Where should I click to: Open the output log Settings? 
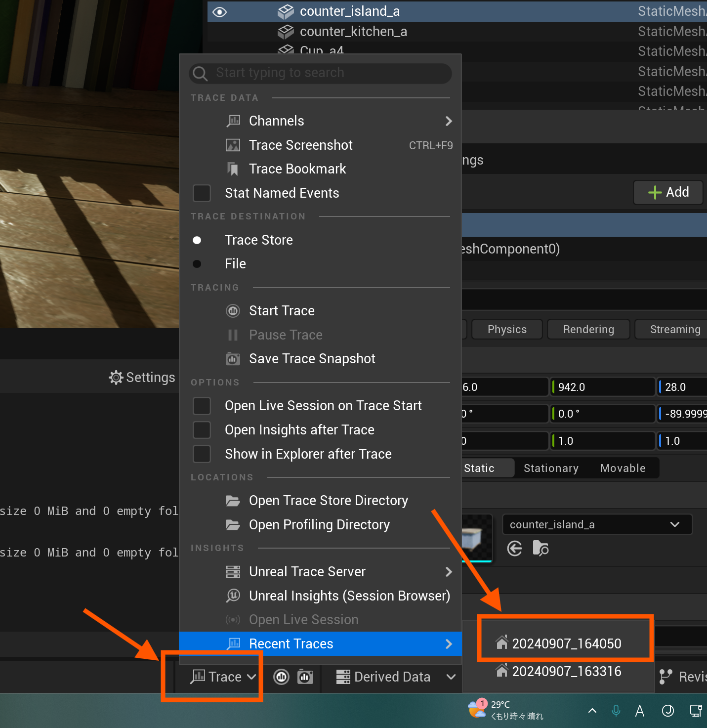[x=142, y=378]
